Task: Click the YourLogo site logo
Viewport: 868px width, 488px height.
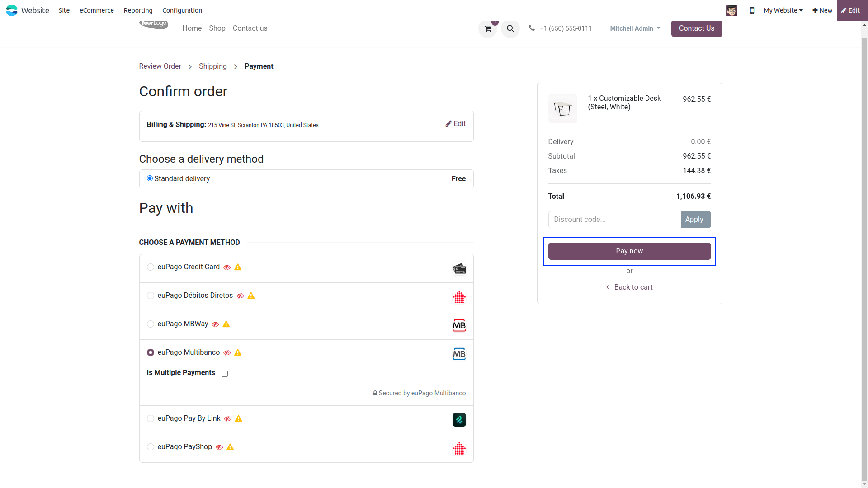Action: (154, 25)
